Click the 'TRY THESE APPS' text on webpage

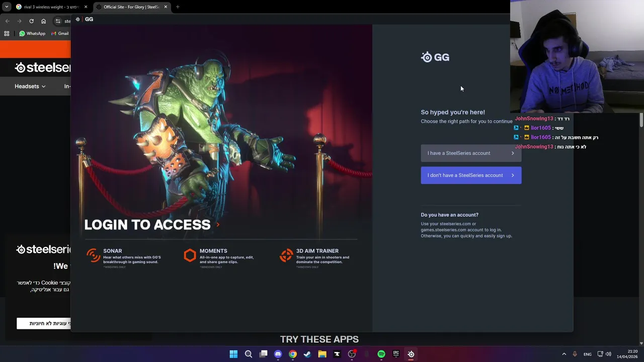coord(319,339)
